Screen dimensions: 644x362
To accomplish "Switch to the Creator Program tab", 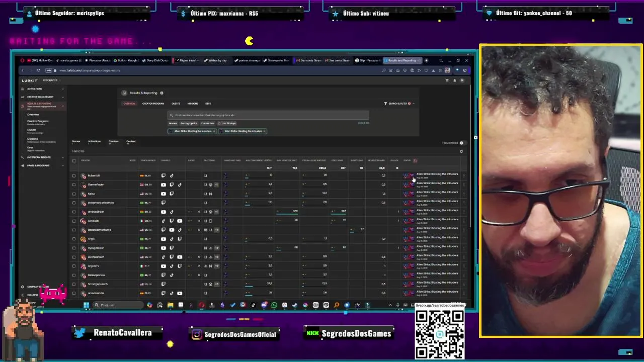I will pyautogui.click(x=153, y=104).
